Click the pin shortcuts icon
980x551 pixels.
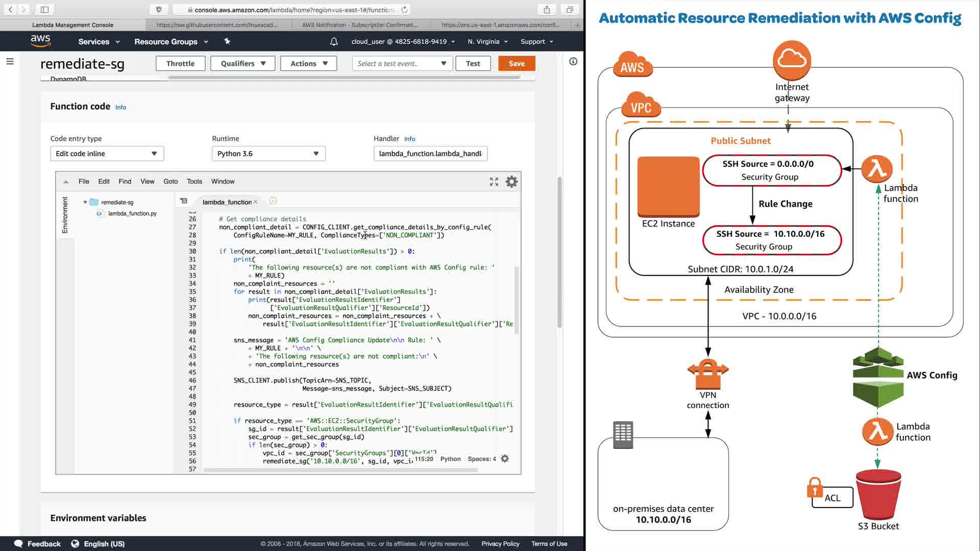[227, 41]
